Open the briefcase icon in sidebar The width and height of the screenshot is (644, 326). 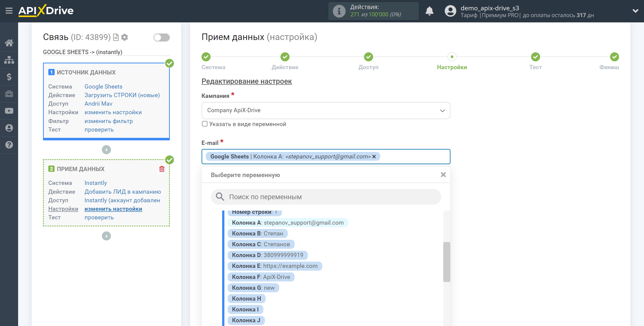pyautogui.click(x=9, y=94)
